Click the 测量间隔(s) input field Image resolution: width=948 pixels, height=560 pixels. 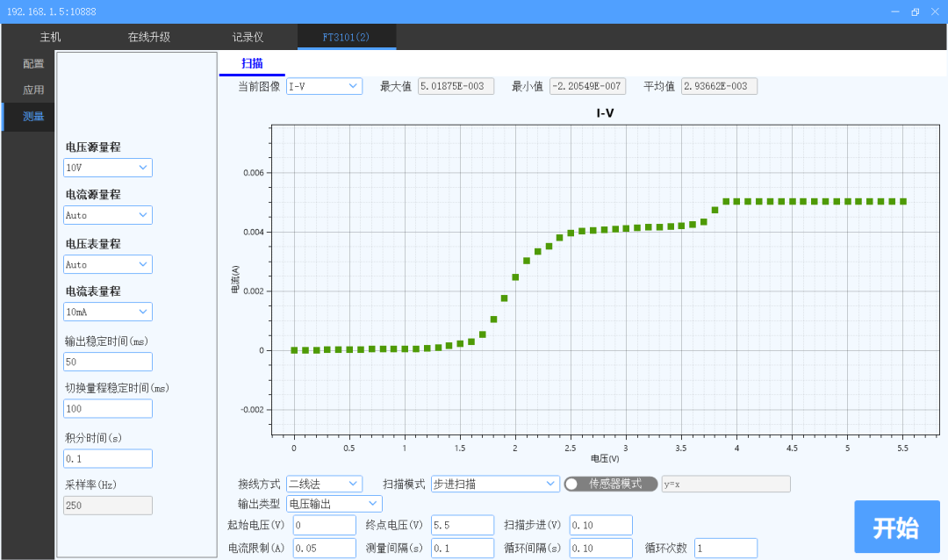tap(463, 548)
